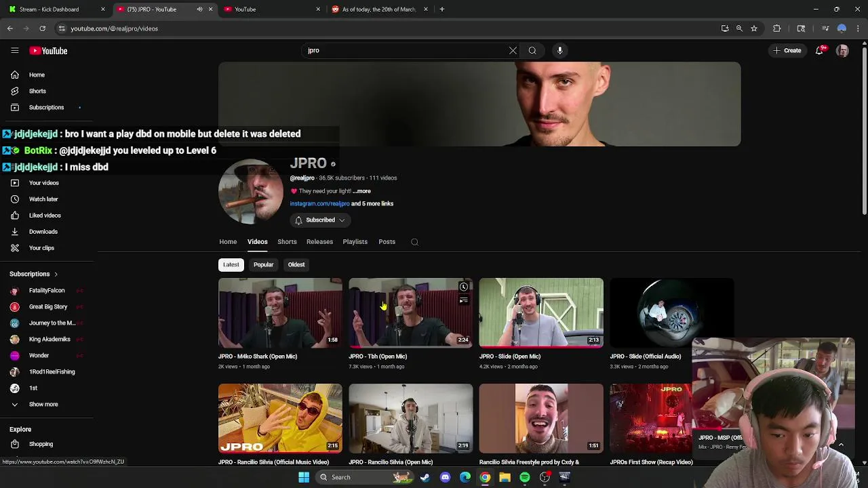Image resolution: width=868 pixels, height=488 pixels.
Task: Play JPRO - Slide (Open Mic) thumbnail
Action: coord(541,312)
